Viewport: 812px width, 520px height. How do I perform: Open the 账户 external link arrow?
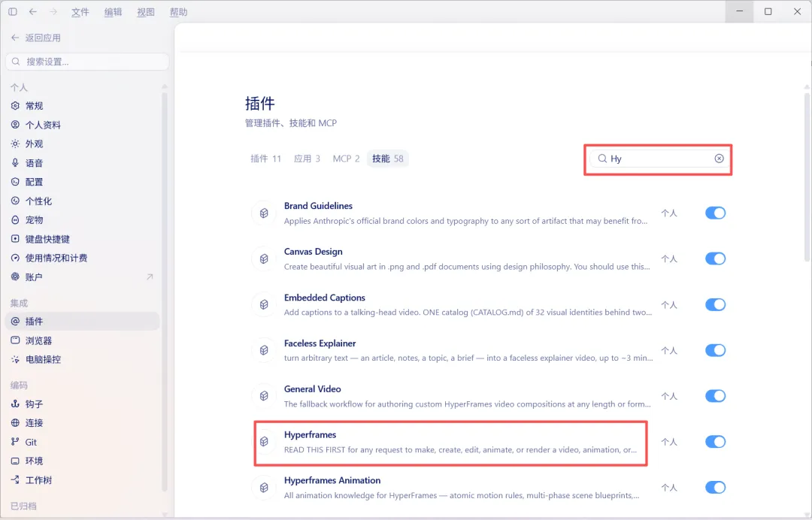click(x=150, y=277)
